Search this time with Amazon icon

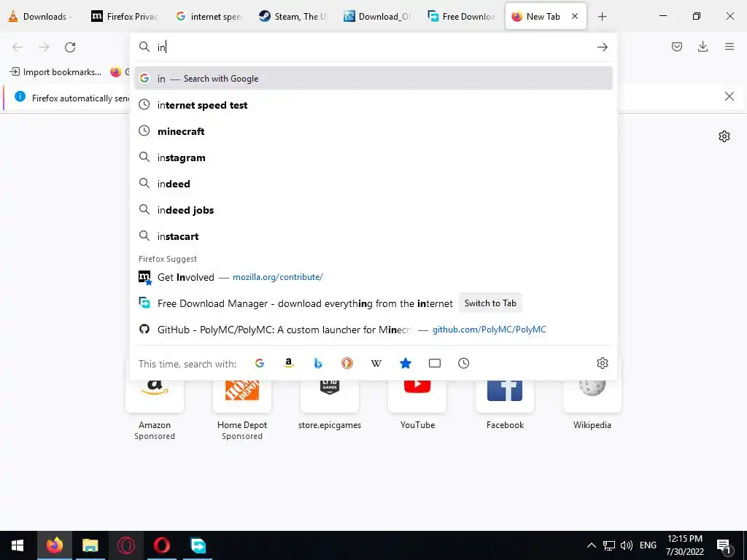tap(289, 363)
